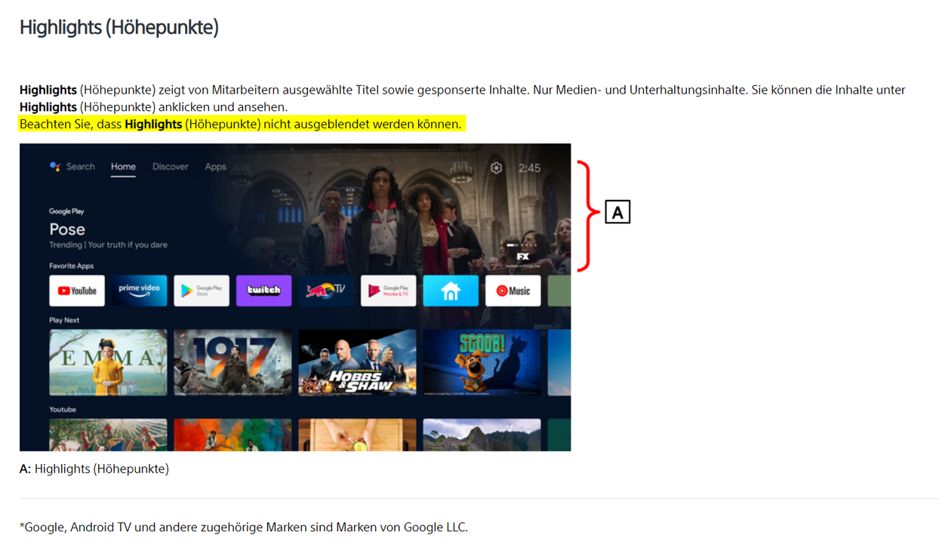
Task: Switch to the Discover tab
Action: 171,167
